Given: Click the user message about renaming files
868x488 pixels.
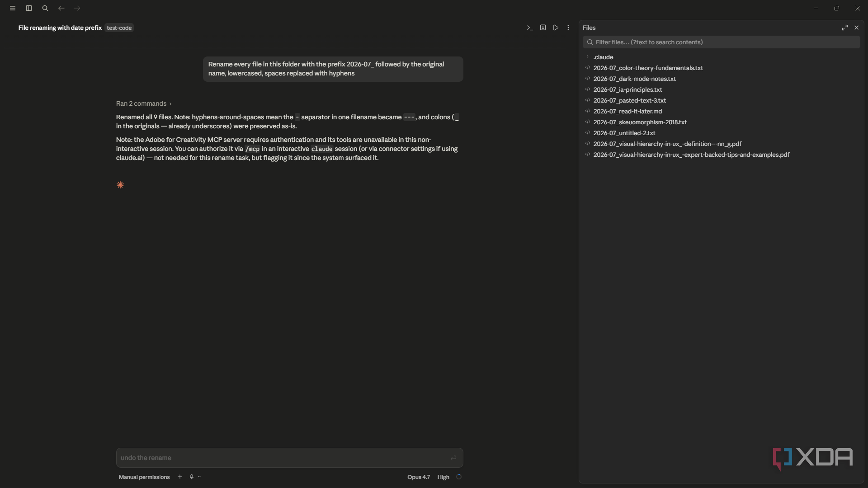Looking at the screenshot, I should pos(333,69).
